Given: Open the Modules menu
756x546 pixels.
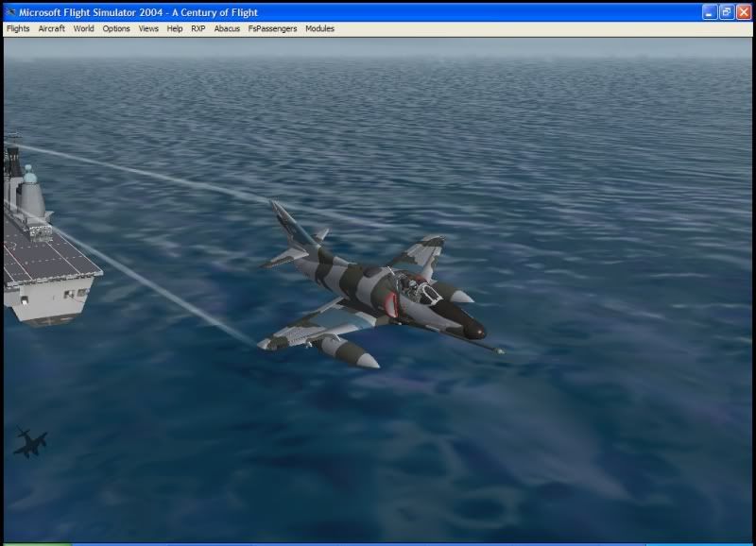Looking at the screenshot, I should tap(319, 29).
